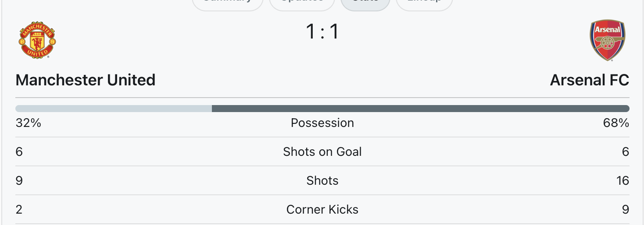Select the Shots on Goal label
This screenshot has height=225, width=644.
point(322,152)
